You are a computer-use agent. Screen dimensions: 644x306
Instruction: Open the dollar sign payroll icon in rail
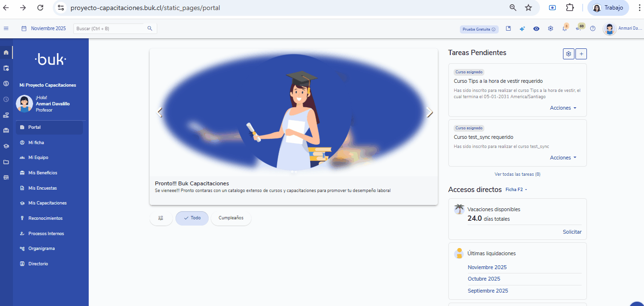pyautogui.click(x=6, y=83)
